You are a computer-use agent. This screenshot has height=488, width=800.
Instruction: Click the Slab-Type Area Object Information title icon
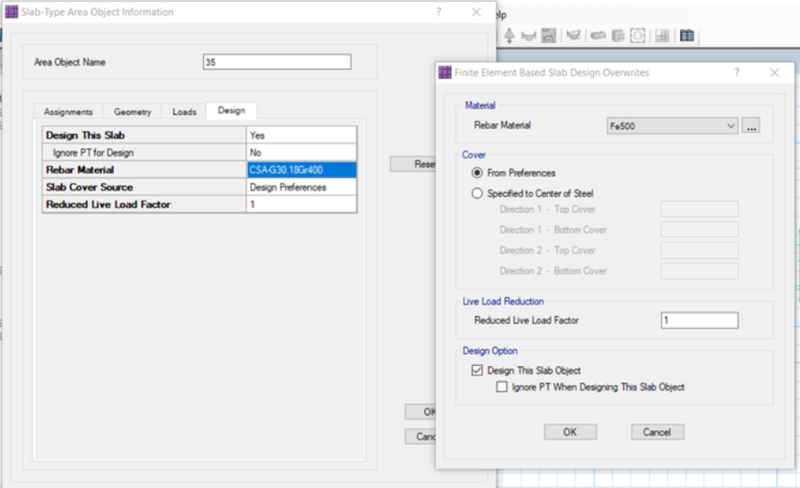(x=11, y=12)
